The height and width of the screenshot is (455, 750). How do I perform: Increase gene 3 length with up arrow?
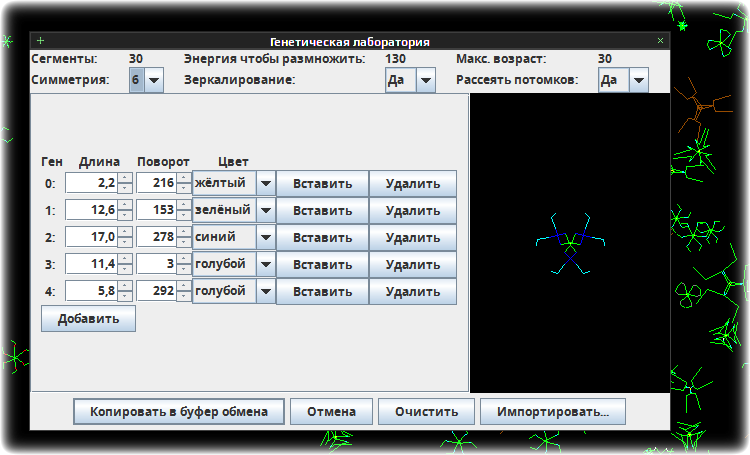point(125,259)
